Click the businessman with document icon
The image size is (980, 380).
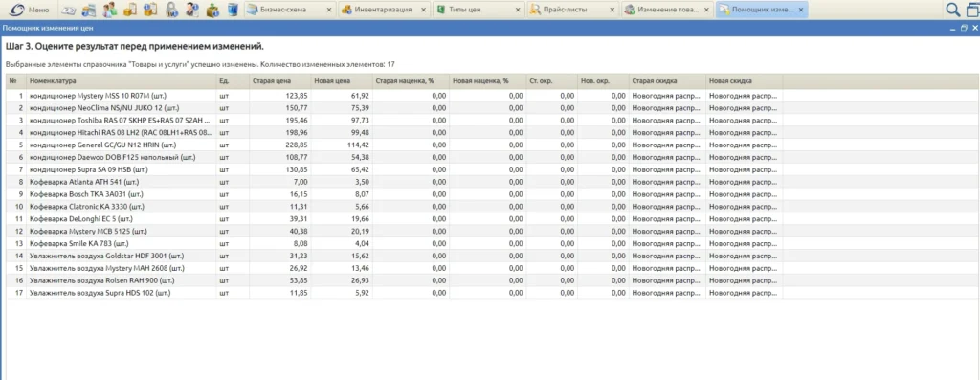[x=192, y=10]
